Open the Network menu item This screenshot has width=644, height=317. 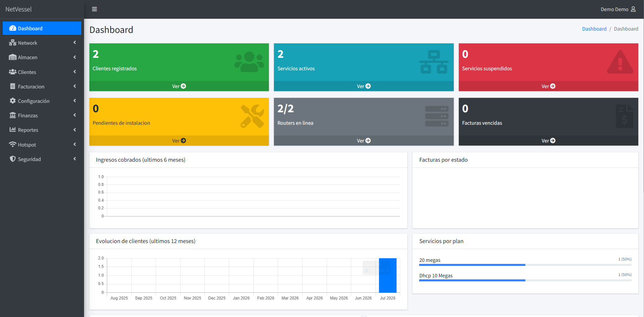[x=42, y=43]
